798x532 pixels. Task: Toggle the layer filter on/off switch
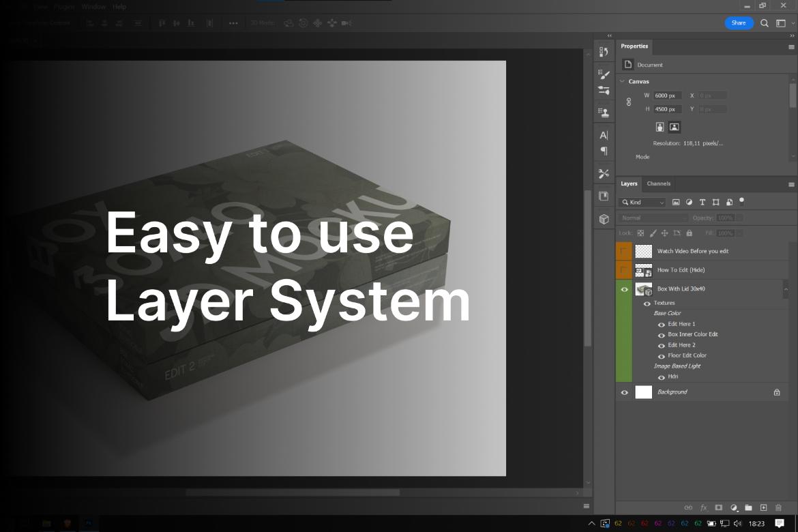pos(741,201)
